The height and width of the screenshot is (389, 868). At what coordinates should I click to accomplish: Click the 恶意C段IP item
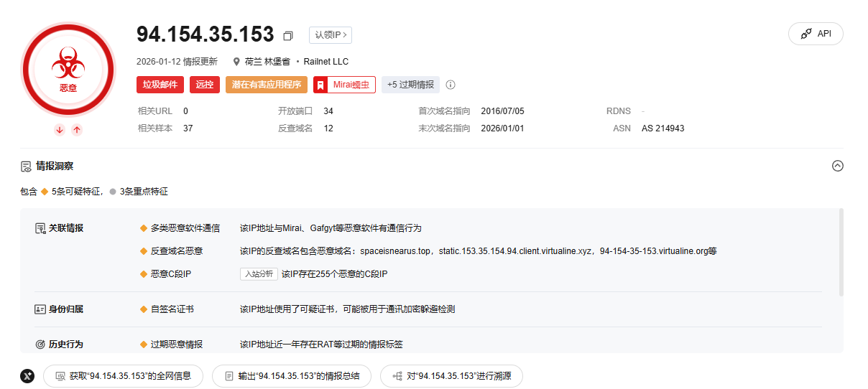click(171, 274)
